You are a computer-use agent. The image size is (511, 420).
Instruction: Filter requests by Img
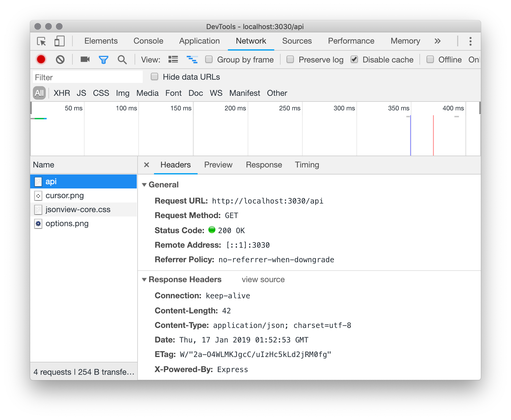(122, 93)
